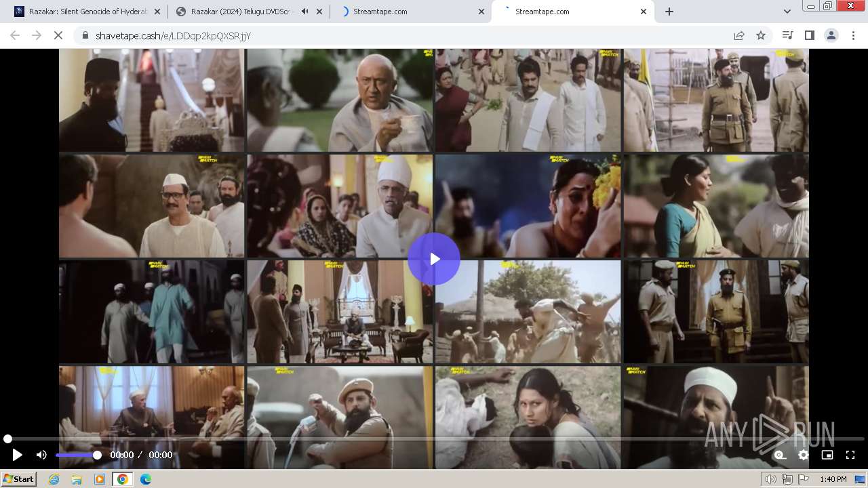The image size is (868, 488).
Task: Close the third Streamtape.com tab
Action: click(481, 12)
